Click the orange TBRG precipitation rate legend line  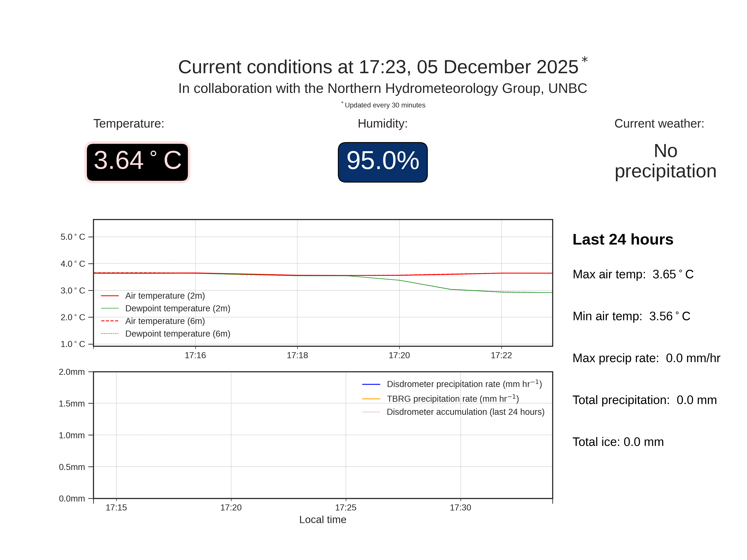371,399
